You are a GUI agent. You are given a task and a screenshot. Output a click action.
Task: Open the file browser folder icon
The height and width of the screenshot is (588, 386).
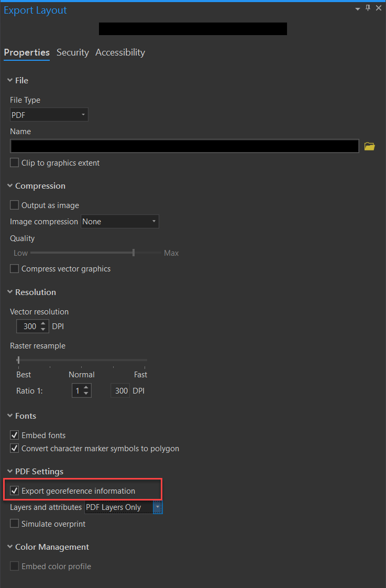coord(370,146)
